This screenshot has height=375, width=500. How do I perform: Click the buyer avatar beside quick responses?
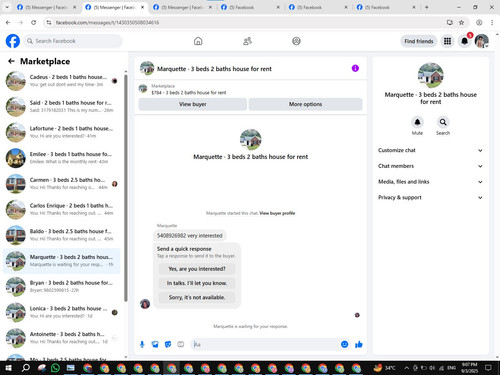(x=145, y=304)
